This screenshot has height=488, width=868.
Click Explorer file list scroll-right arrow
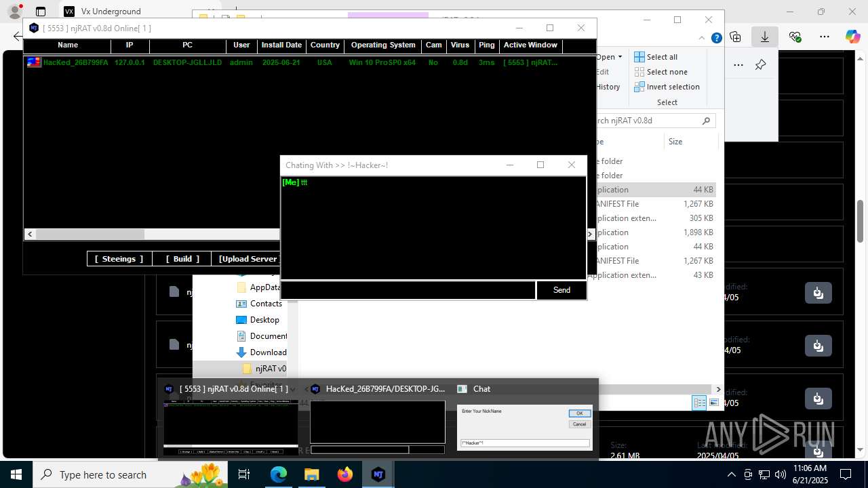click(x=718, y=389)
